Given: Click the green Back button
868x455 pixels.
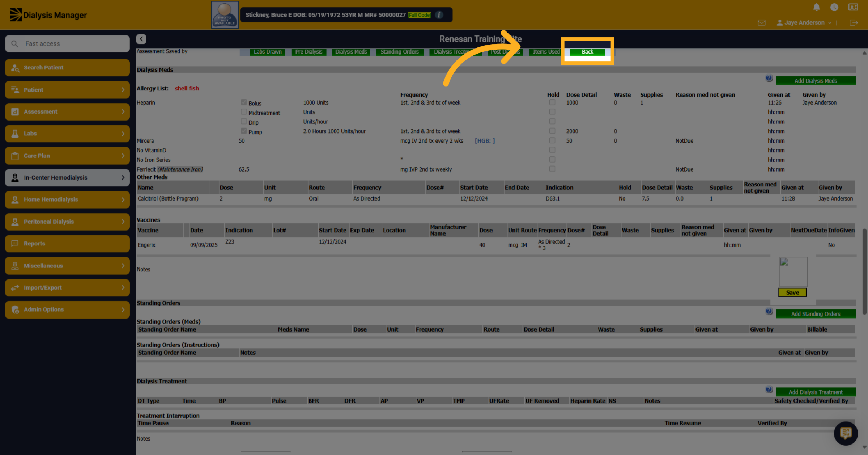Looking at the screenshot, I should click(x=587, y=52).
